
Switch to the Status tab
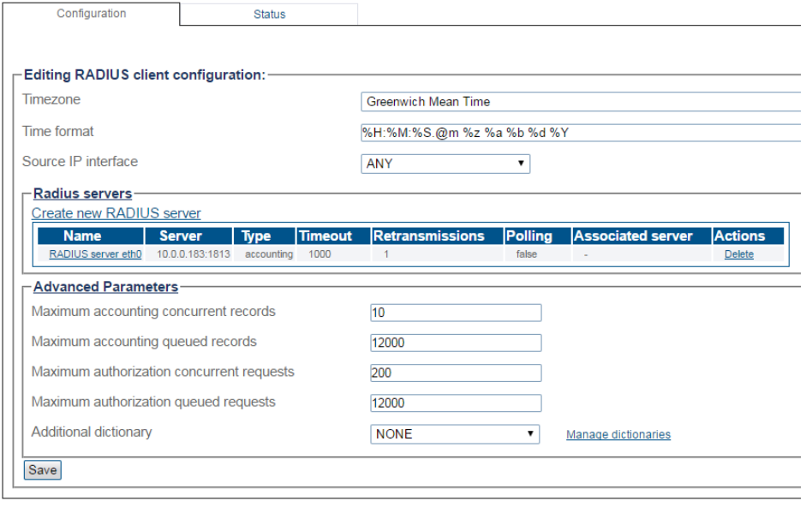(x=269, y=15)
